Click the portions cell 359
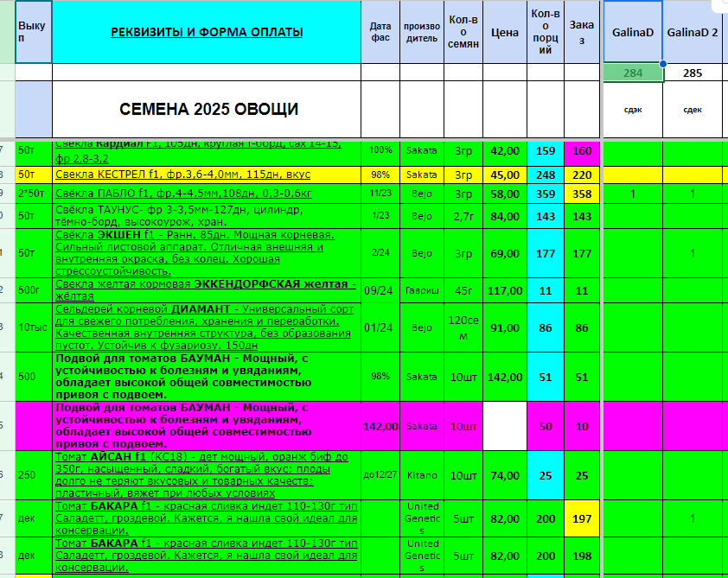 (x=546, y=194)
